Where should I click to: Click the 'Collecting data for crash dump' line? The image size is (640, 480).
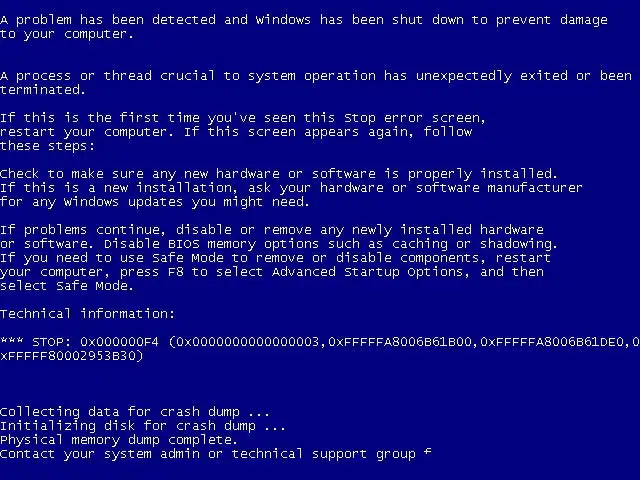[x=135, y=412]
